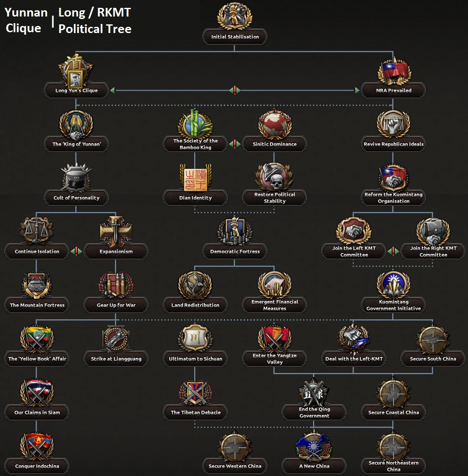Click the 'Enter the Yangtze Valley' label
468x476 pixels.
[x=275, y=358]
